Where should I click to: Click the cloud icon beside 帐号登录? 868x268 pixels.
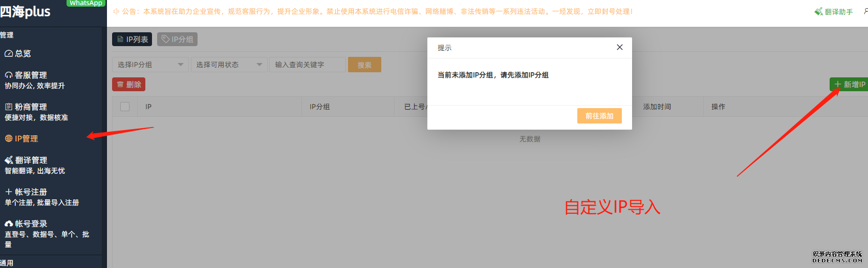9,224
